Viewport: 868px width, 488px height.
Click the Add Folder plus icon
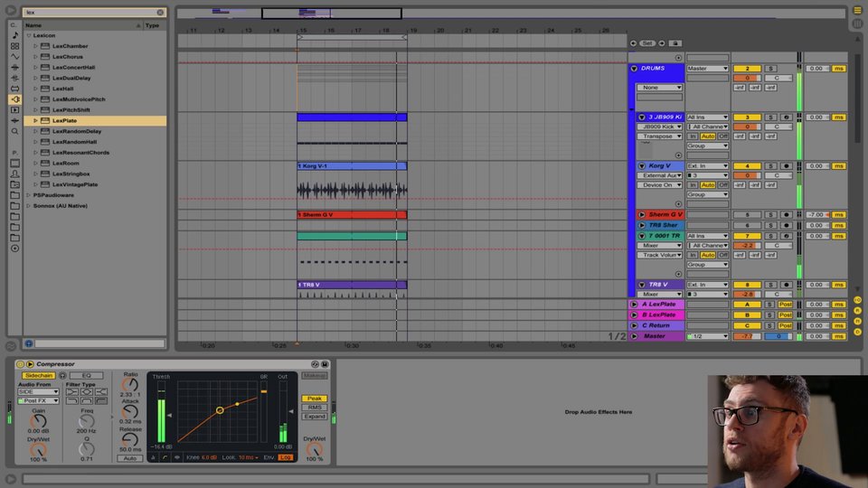(x=15, y=249)
